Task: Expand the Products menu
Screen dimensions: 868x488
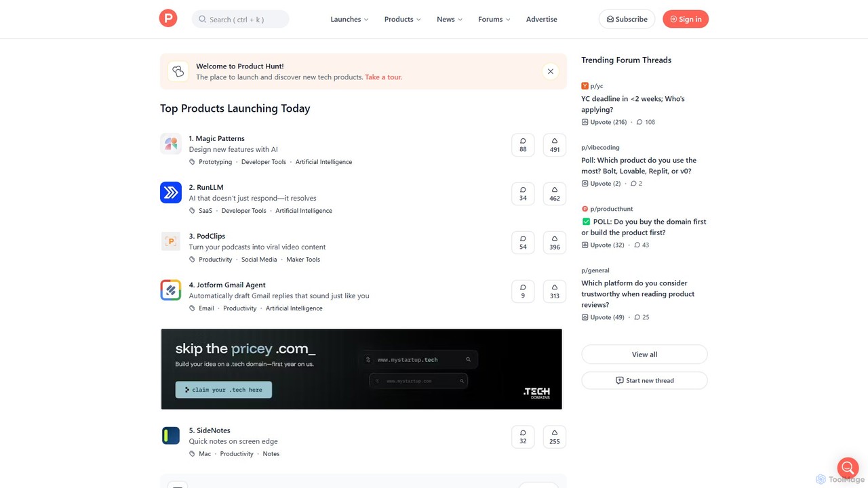Action: (402, 19)
